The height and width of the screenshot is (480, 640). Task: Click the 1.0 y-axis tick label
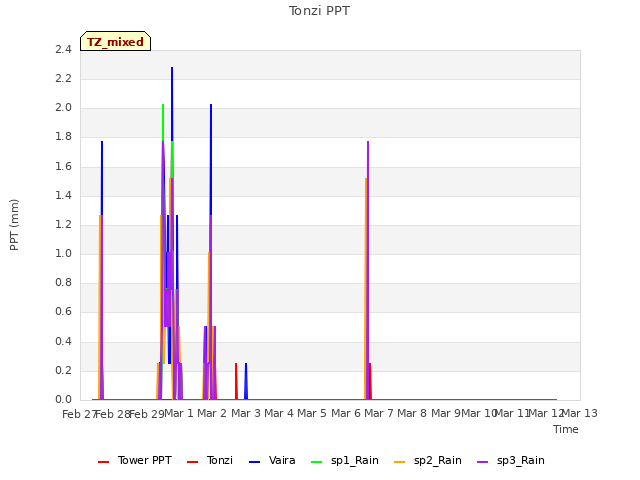[x=63, y=253]
